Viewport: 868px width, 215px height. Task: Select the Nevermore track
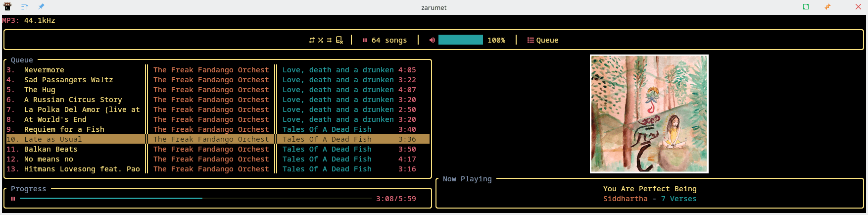44,70
